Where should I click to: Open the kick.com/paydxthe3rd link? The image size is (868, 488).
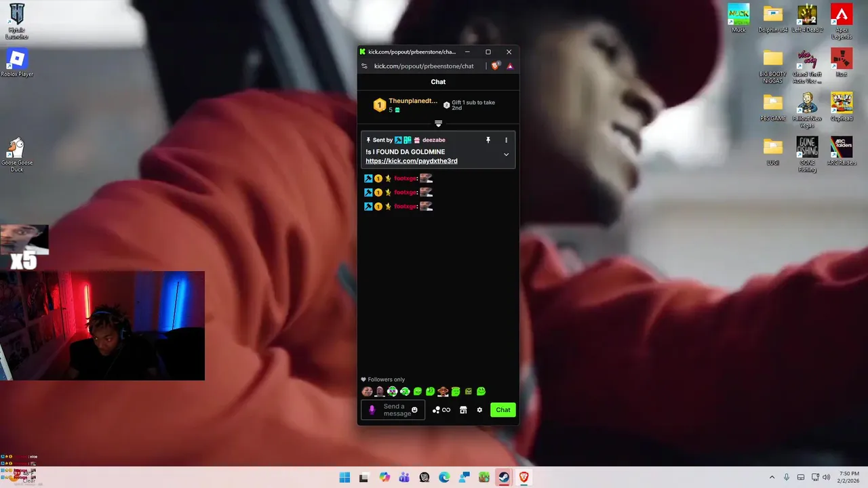(x=412, y=161)
